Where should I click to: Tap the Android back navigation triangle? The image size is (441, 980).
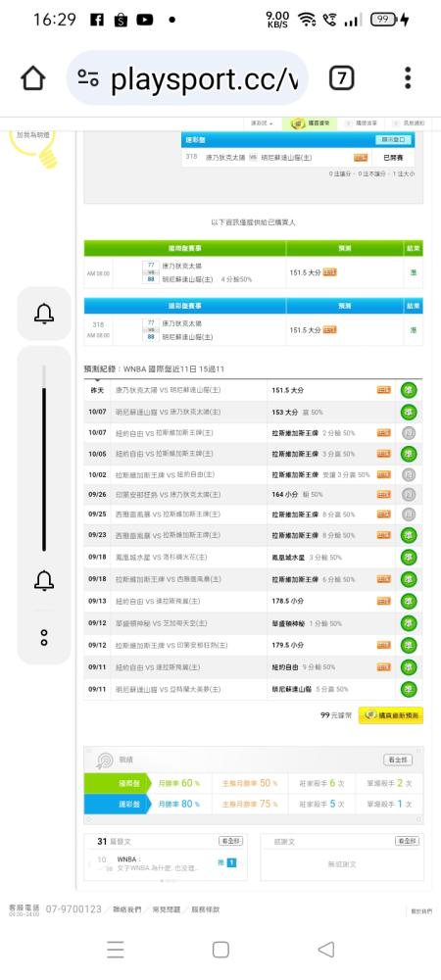tap(326, 950)
